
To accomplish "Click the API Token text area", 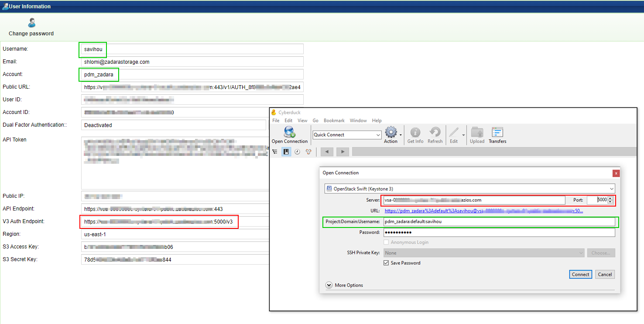I will pyautogui.click(x=175, y=163).
